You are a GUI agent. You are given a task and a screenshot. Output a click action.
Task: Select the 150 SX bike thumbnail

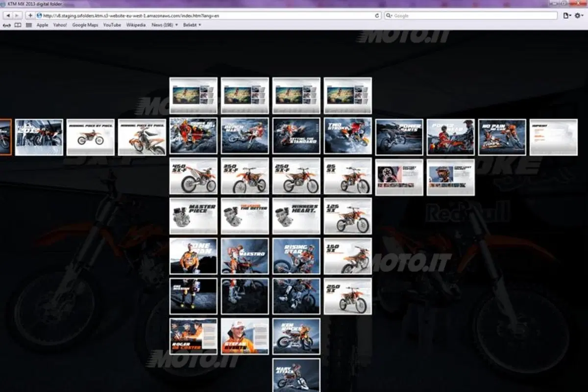[x=348, y=256]
